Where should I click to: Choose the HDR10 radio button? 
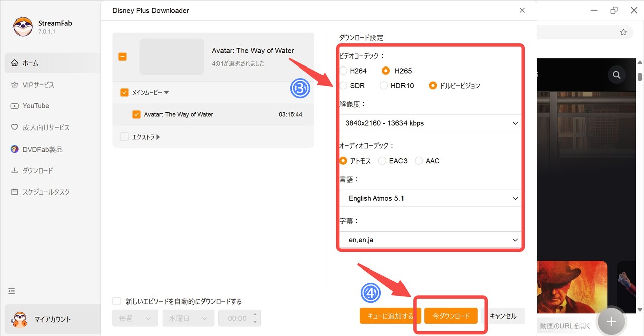click(x=384, y=86)
